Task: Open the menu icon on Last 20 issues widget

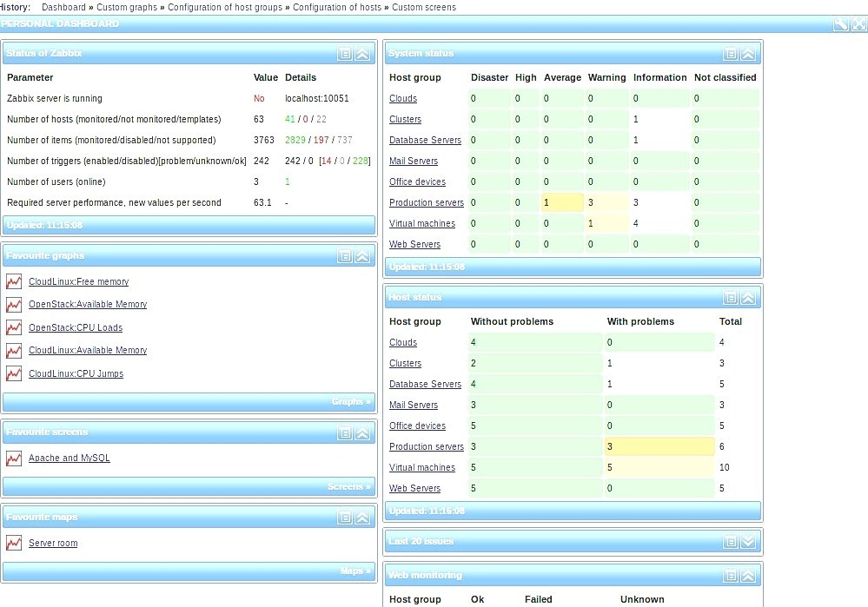Action: [731, 540]
